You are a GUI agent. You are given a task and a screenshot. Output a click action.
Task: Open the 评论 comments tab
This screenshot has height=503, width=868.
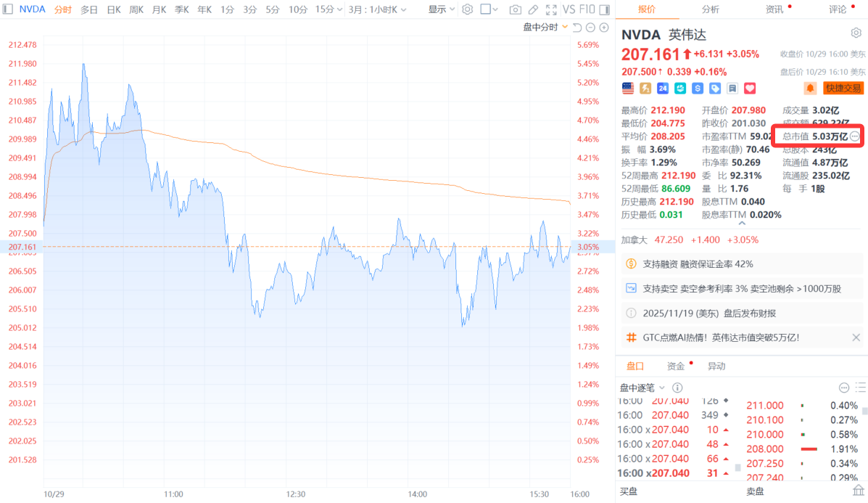(838, 9)
